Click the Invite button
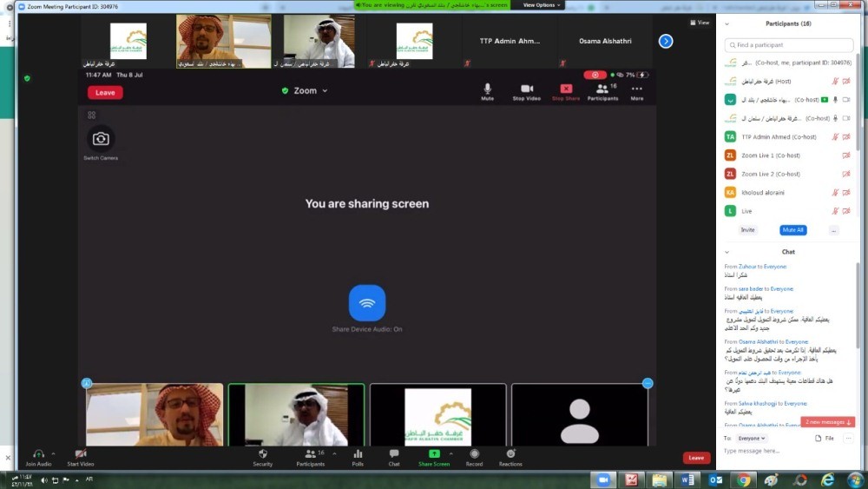The width and height of the screenshot is (868, 489). click(x=747, y=230)
